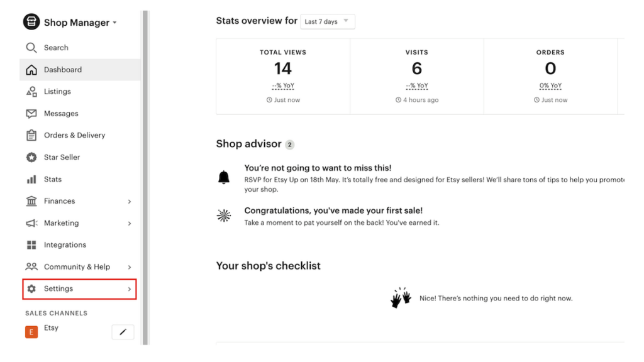This screenshot has width=644, height=362.
Task: Open the Star Seller section
Action: coord(60,157)
